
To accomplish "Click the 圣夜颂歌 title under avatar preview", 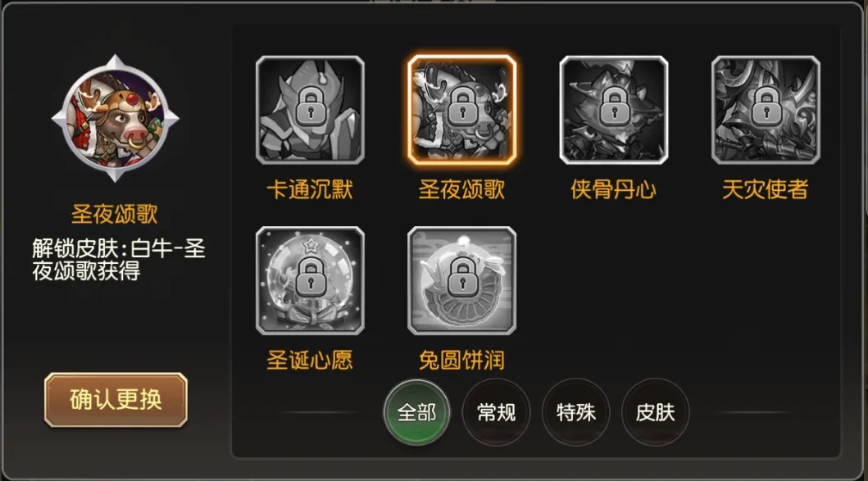I will (115, 214).
